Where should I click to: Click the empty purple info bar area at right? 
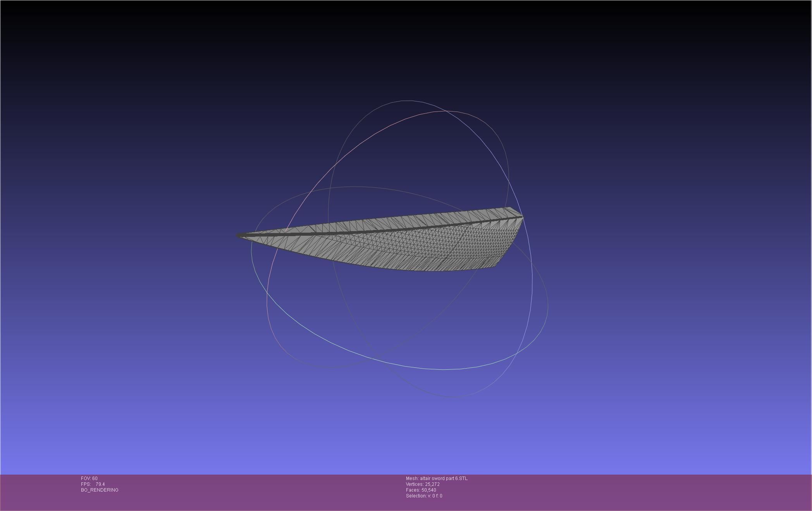659,492
